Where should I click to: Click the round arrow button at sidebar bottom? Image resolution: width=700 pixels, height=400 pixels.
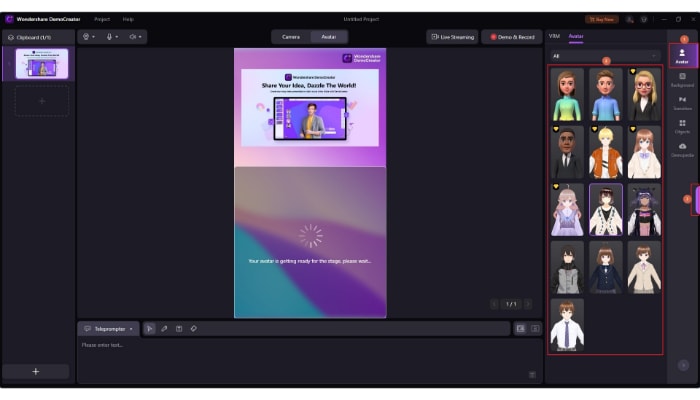point(683,365)
